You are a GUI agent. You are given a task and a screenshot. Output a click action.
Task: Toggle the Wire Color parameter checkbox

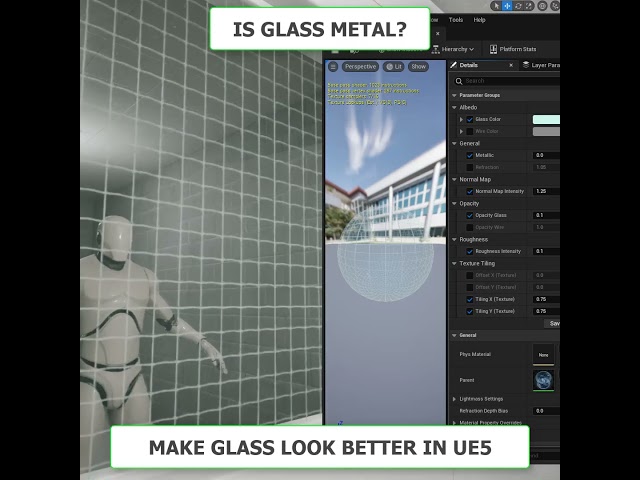[470, 131]
